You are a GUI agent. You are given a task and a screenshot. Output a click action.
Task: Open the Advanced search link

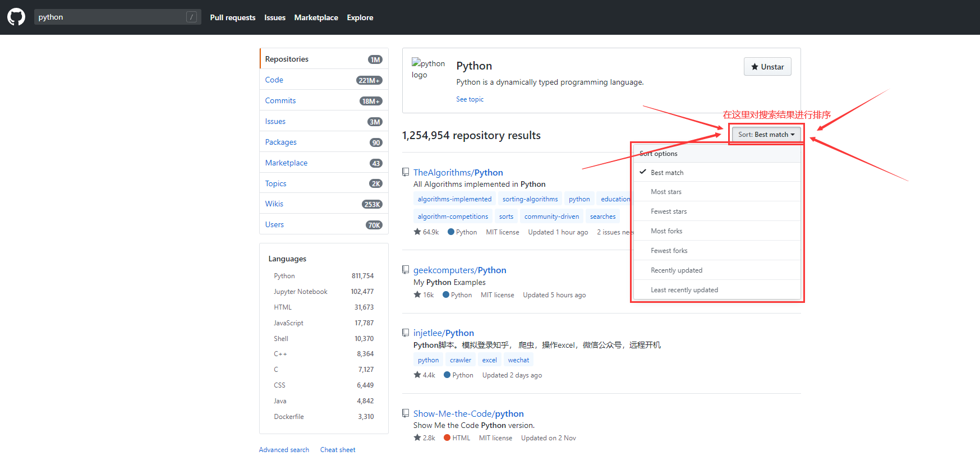click(284, 450)
